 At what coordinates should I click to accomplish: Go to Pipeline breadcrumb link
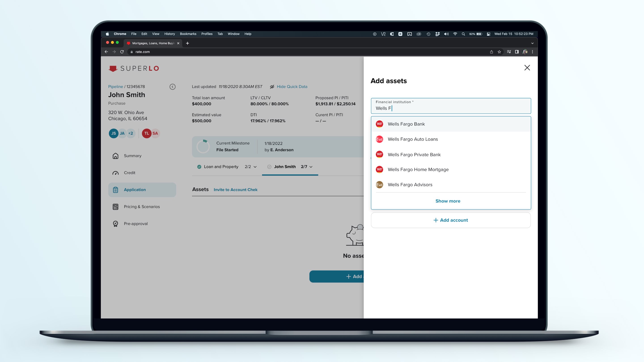coord(116,86)
